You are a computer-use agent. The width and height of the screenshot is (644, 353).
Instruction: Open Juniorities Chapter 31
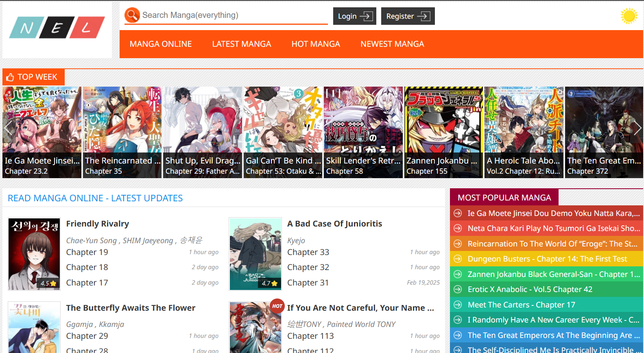click(308, 283)
